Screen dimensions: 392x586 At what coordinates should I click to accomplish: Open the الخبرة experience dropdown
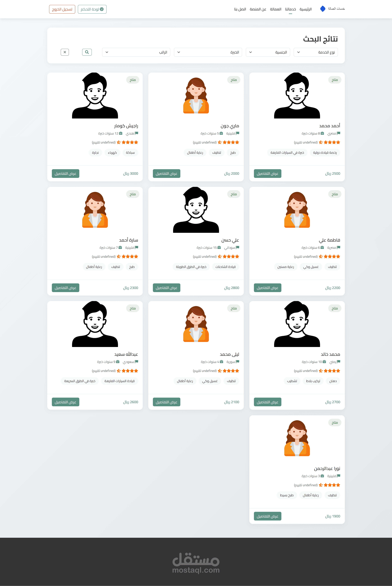point(208,52)
